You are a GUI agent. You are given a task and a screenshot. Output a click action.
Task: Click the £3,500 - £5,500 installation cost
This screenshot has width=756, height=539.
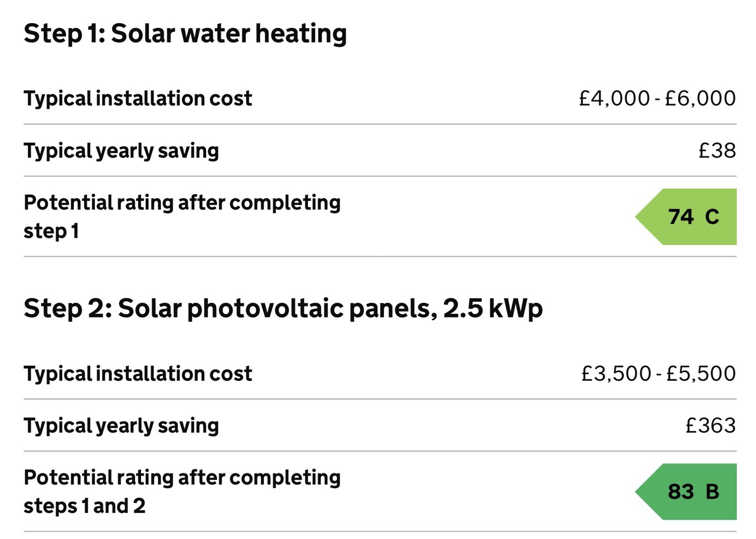click(x=658, y=374)
